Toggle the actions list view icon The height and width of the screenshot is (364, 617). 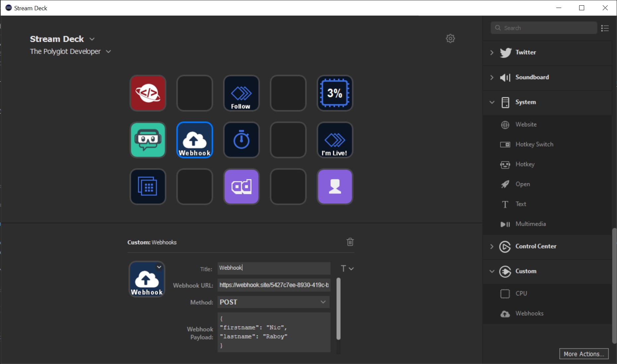605,28
